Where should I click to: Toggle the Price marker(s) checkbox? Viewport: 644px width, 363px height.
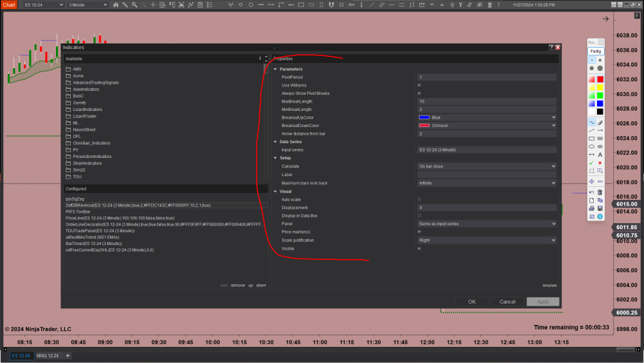click(x=419, y=232)
